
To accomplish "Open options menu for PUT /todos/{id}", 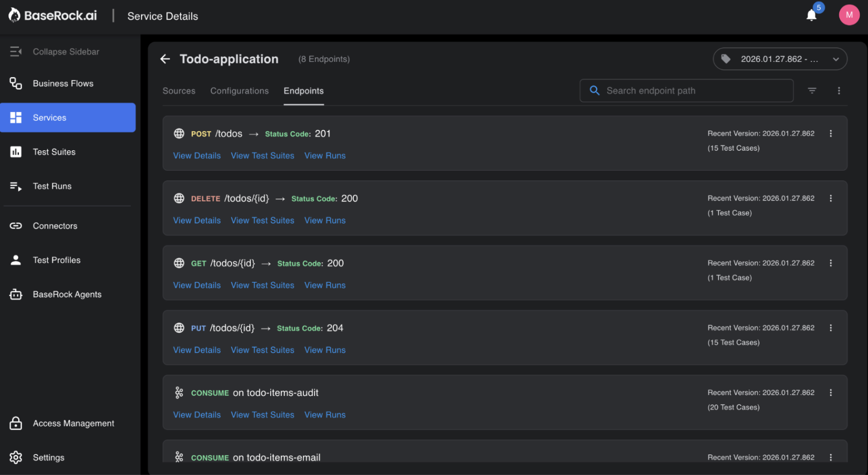I will 830,328.
